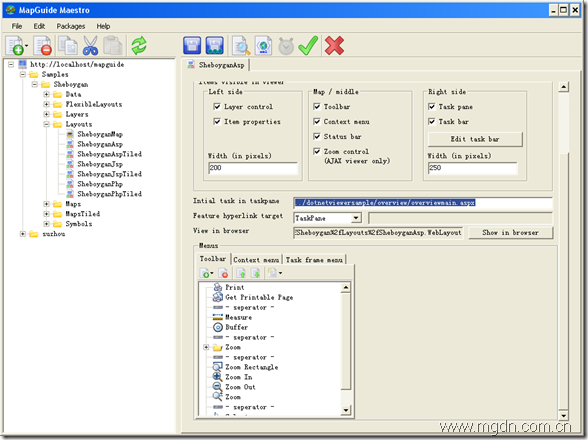Toggle the Item properties checkbox
Image resolution: width=588 pixels, height=440 pixels.
[217, 122]
